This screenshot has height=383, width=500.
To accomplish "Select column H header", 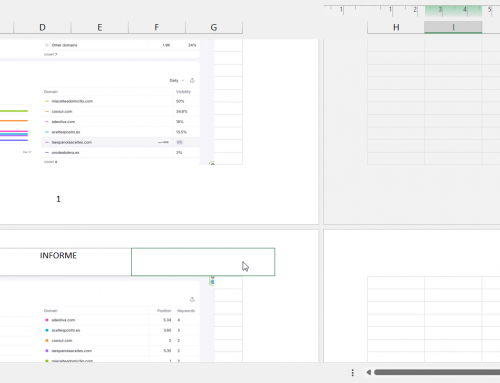I will click(x=396, y=27).
